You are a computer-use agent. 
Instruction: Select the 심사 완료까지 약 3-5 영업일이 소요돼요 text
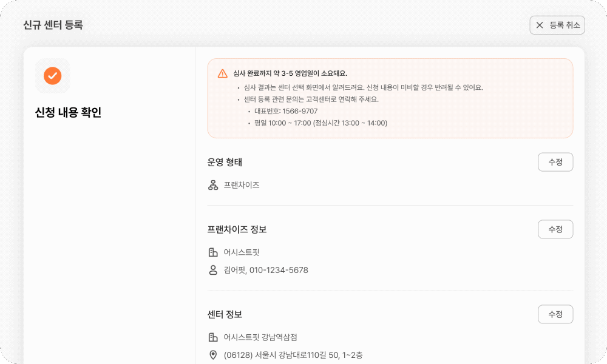coord(290,73)
